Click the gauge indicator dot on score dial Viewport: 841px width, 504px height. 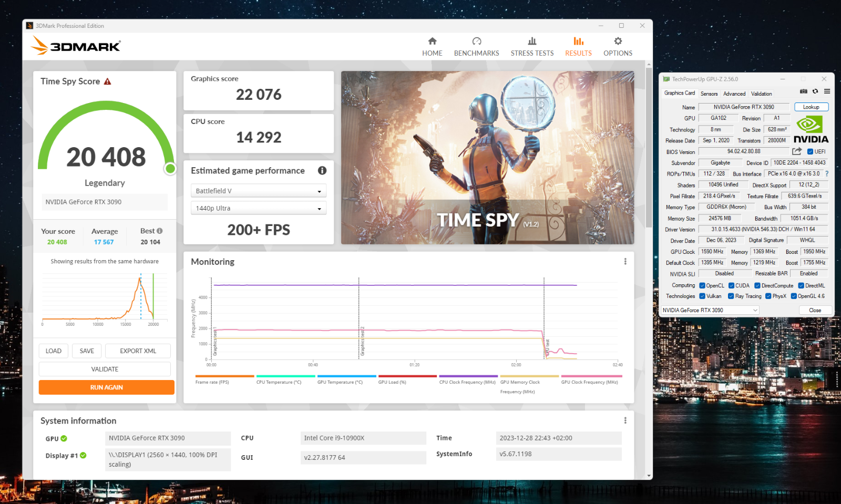point(170,168)
